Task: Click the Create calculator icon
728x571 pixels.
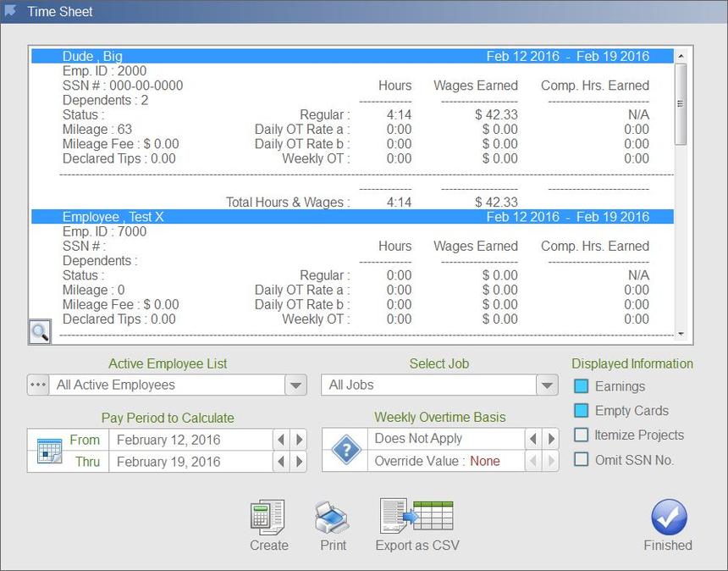Action: 267,517
